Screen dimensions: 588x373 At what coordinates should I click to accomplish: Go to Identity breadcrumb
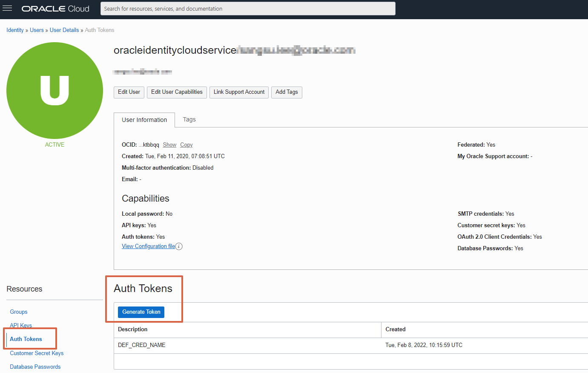point(15,30)
